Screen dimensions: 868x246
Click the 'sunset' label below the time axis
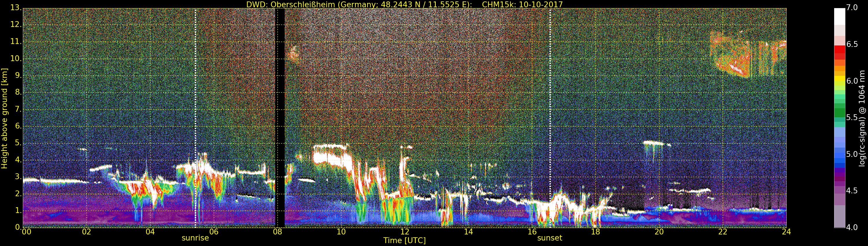coord(549,238)
